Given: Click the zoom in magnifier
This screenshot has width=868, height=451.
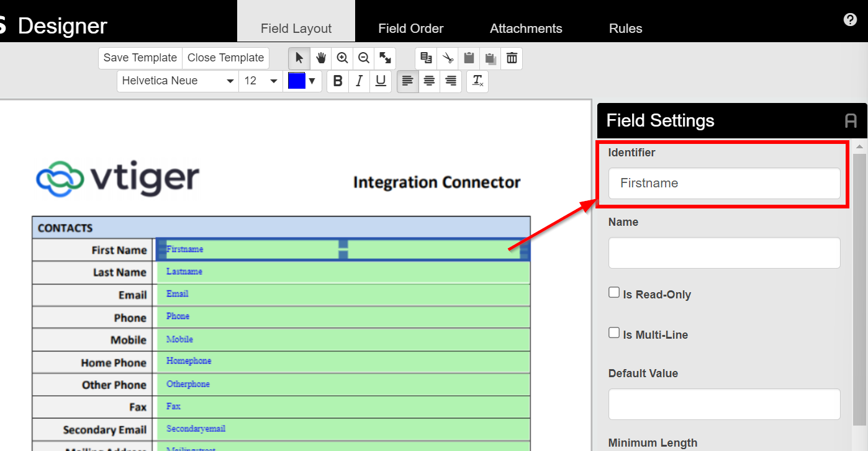Looking at the screenshot, I should tap(342, 58).
